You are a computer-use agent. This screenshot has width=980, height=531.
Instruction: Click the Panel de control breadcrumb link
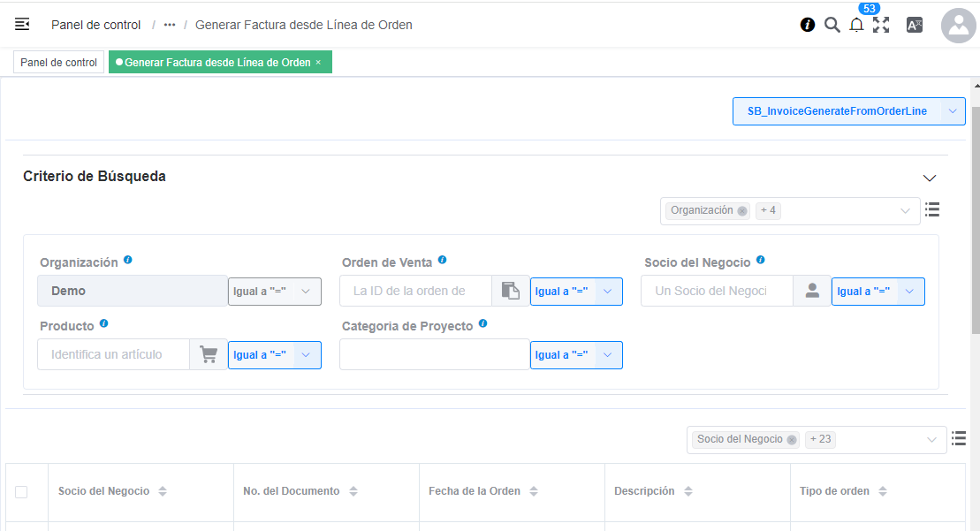95,25
